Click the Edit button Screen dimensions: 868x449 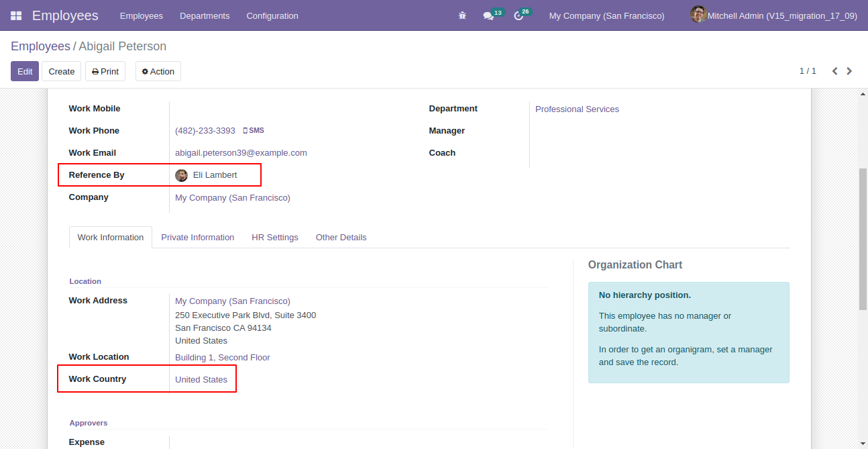coord(25,71)
